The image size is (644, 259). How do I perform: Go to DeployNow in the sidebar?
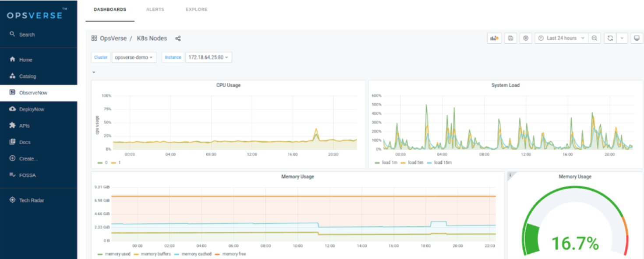pos(32,109)
